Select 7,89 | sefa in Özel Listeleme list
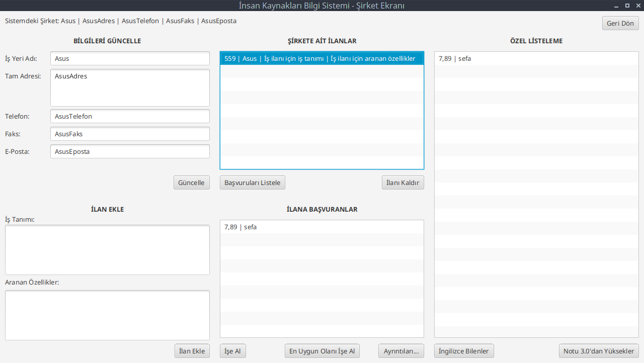This screenshot has height=363, width=644. [536, 58]
